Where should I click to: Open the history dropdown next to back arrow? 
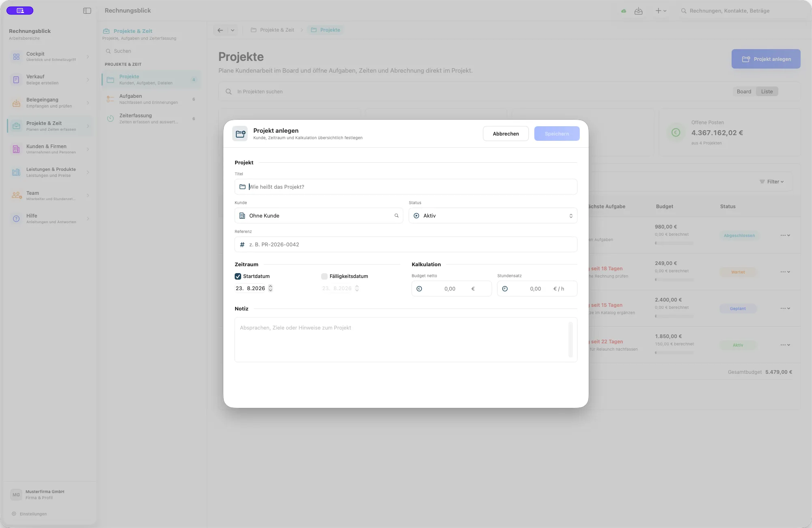[233, 30]
